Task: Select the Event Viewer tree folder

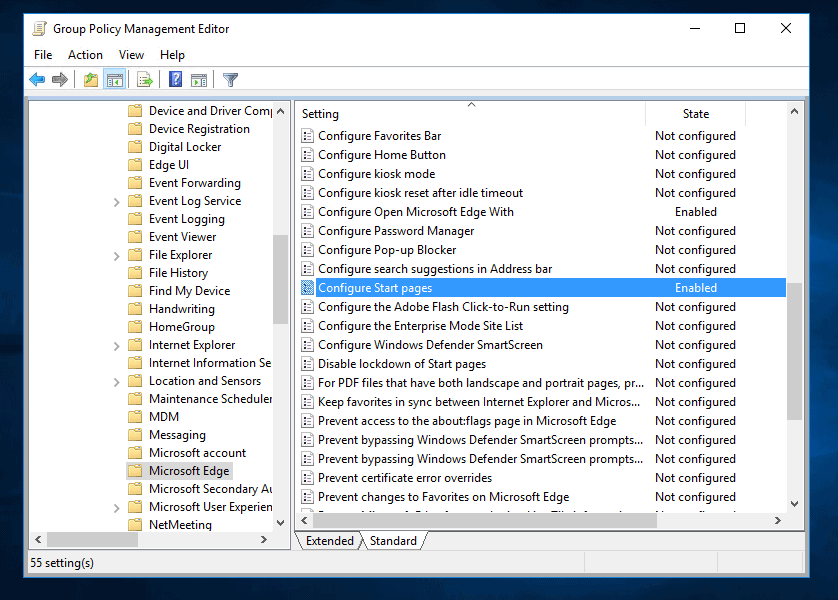Action: point(182,237)
